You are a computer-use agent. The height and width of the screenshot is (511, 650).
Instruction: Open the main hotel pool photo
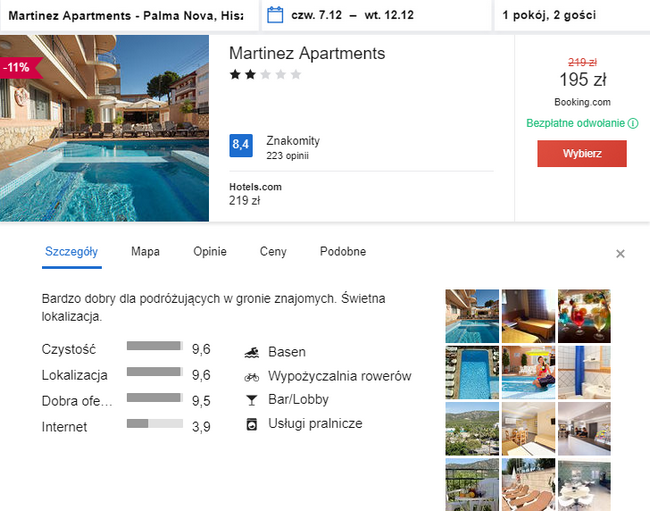coord(104,128)
